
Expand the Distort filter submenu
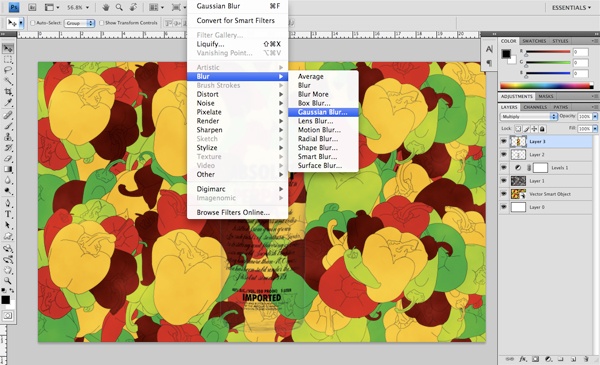pos(237,94)
